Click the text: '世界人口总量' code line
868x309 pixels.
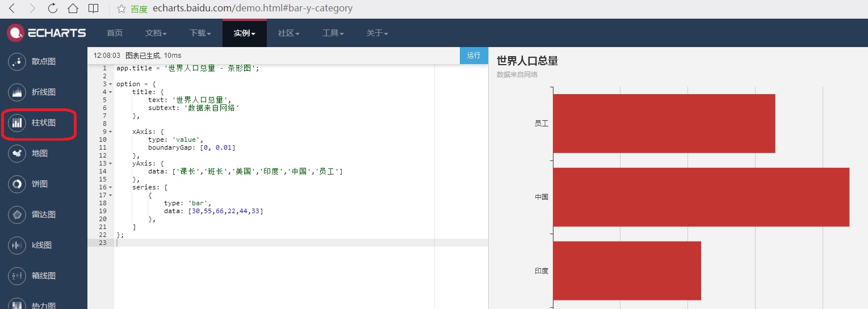click(x=190, y=100)
